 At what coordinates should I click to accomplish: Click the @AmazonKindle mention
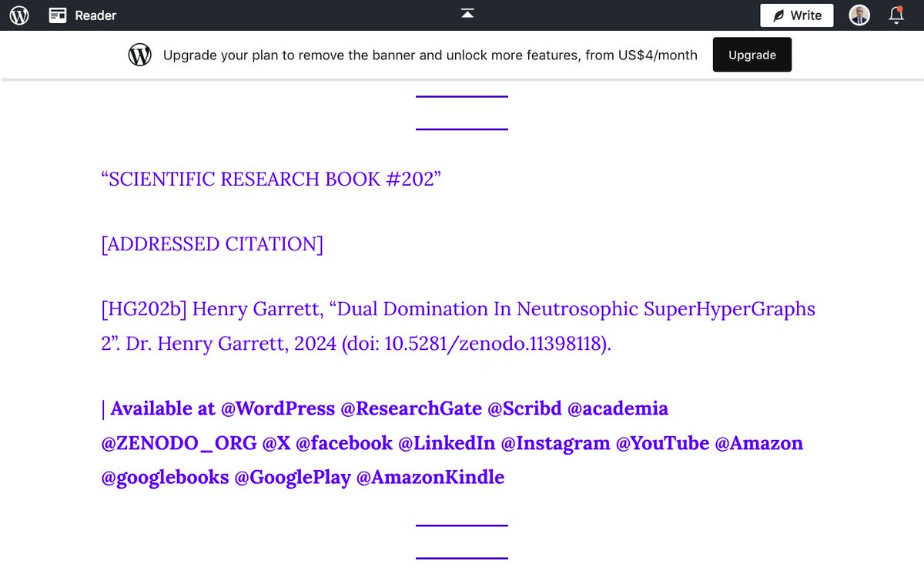pyautogui.click(x=430, y=478)
